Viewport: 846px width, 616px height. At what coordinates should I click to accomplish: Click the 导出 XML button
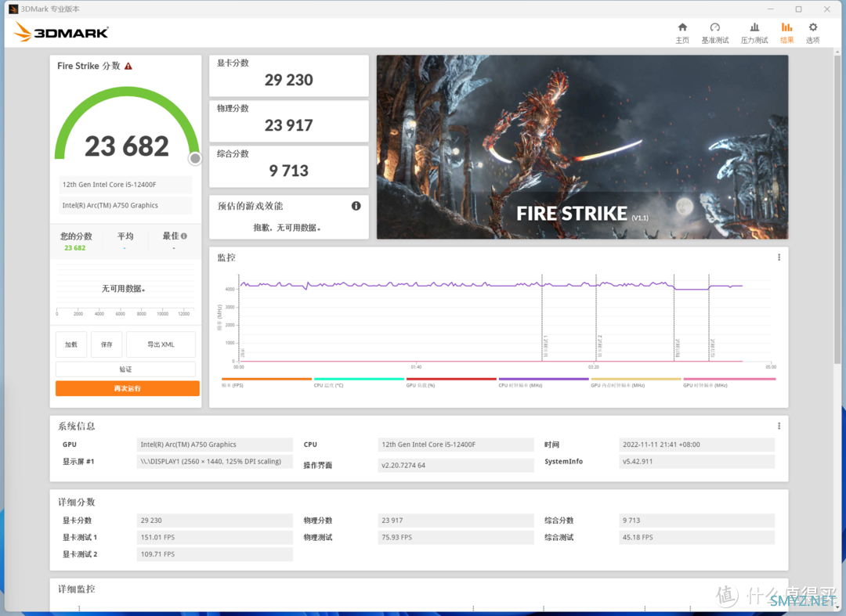pos(161,344)
